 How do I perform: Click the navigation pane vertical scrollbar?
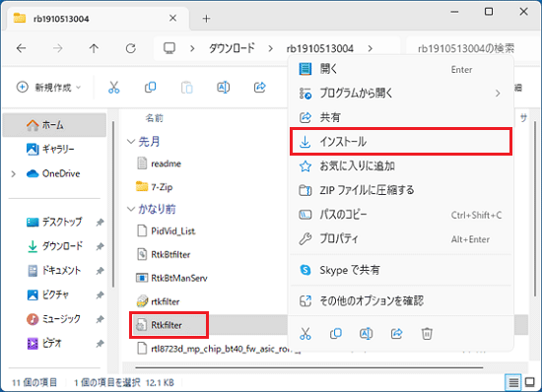(113, 204)
